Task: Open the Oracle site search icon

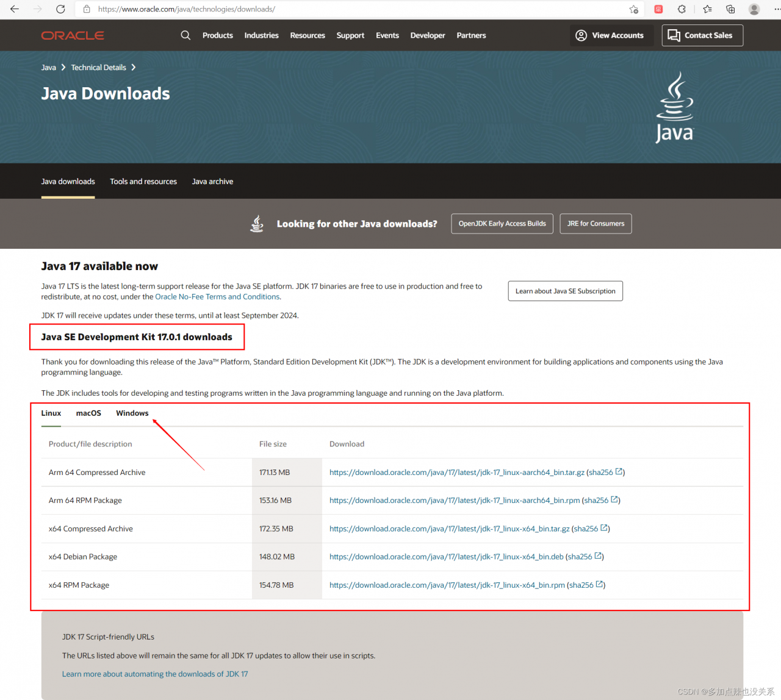Action: point(185,35)
